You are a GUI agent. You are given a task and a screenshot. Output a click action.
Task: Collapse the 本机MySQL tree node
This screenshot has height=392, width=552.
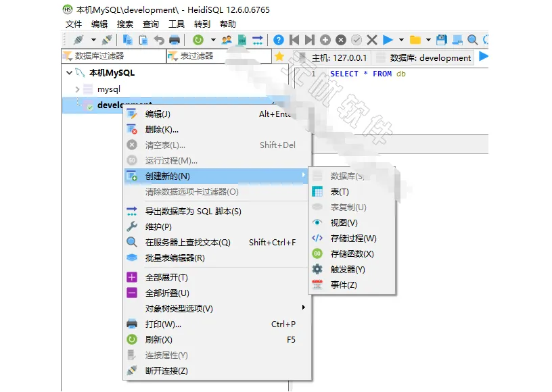point(70,73)
